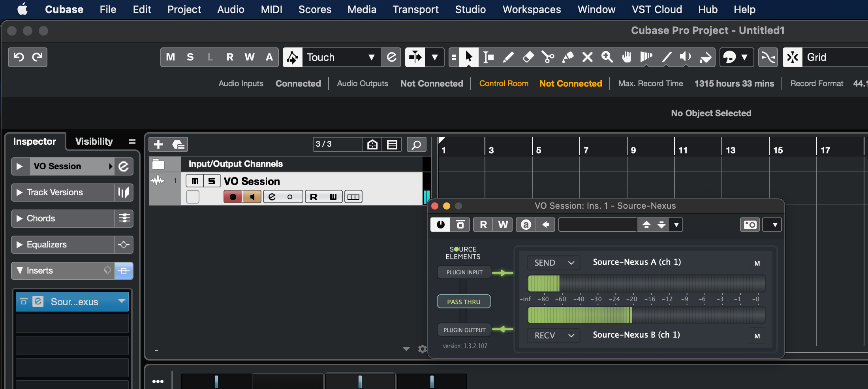
Task: Bypass the Source-Nexus plugin power button
Action: [440, 225]
